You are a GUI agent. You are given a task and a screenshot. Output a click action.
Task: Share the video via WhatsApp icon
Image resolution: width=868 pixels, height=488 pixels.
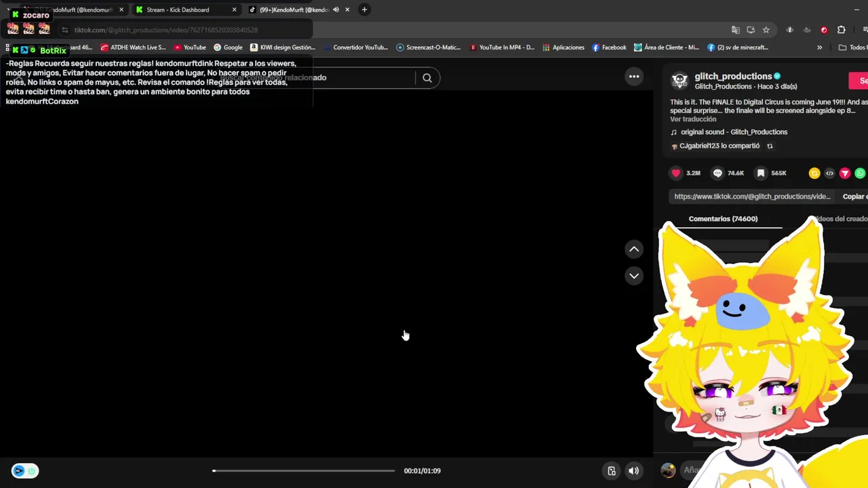[861, 173]
